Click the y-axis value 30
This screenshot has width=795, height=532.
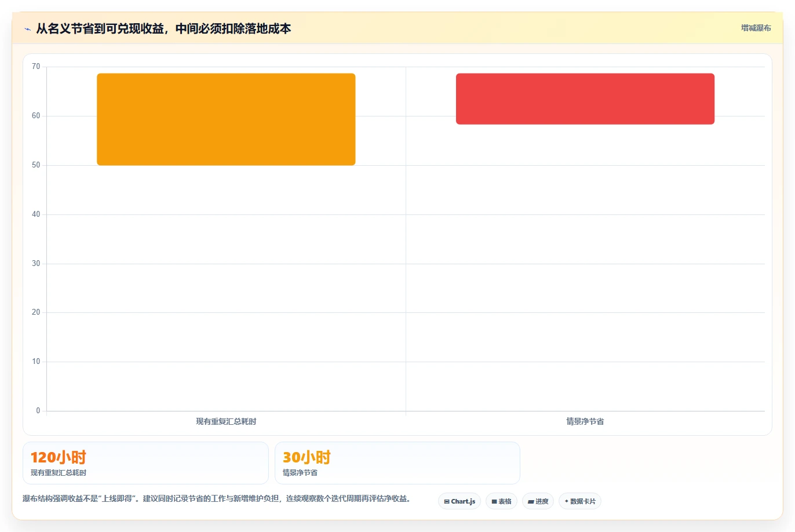pyautogui.click(x=36, y=264)
